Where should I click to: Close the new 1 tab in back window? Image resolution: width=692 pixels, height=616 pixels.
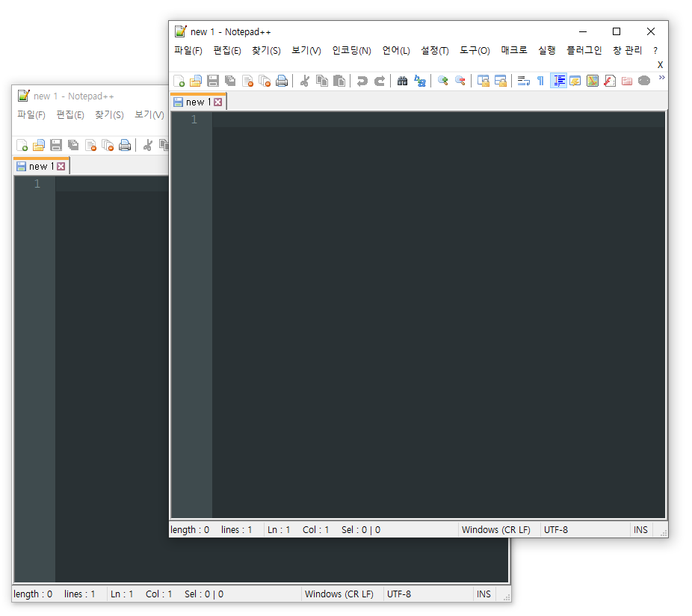pyautogui.click(x=61, y=167)
